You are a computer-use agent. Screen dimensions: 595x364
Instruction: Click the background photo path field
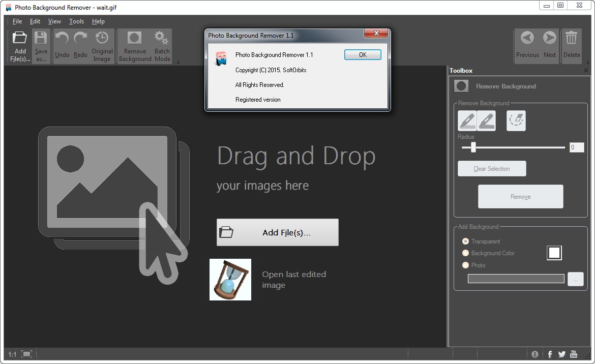tap(516, 279)
